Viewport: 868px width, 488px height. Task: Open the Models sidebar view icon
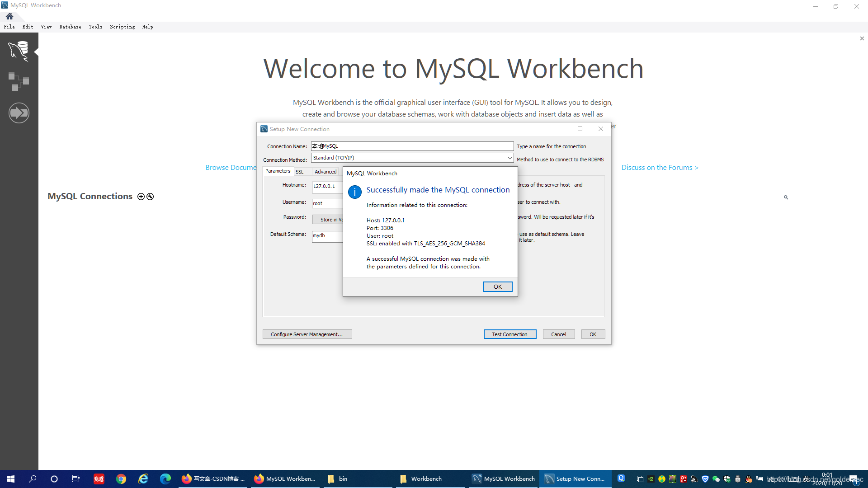click(19, 82)
